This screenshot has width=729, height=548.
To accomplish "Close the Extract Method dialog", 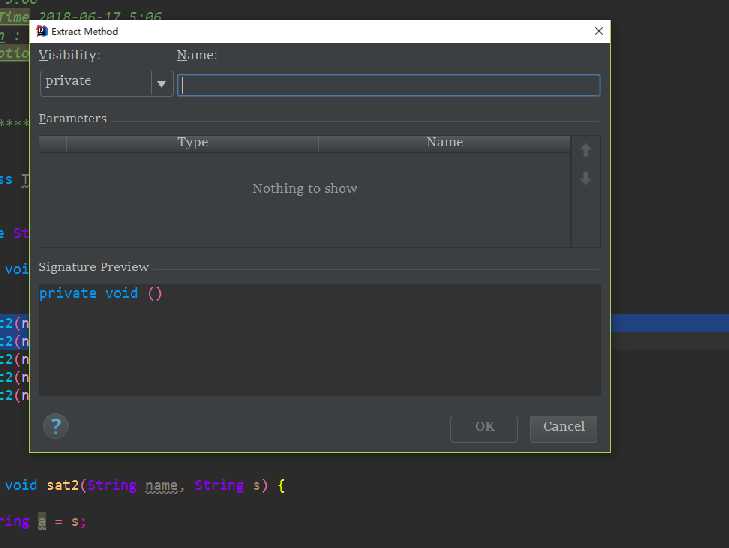I will pos(598,31).
